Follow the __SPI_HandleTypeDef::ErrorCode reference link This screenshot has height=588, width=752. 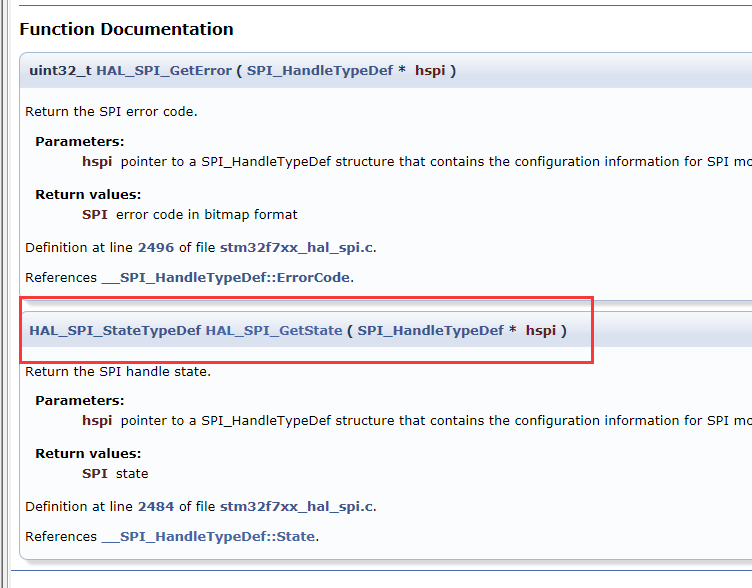pyautogui.click(x=226, y=277)
